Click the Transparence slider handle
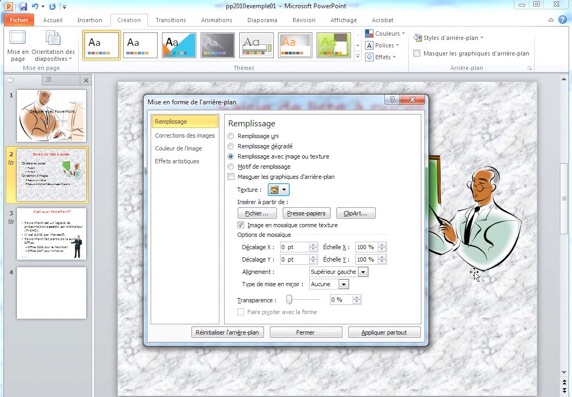572x397 pixels. (x=289, y=300)
